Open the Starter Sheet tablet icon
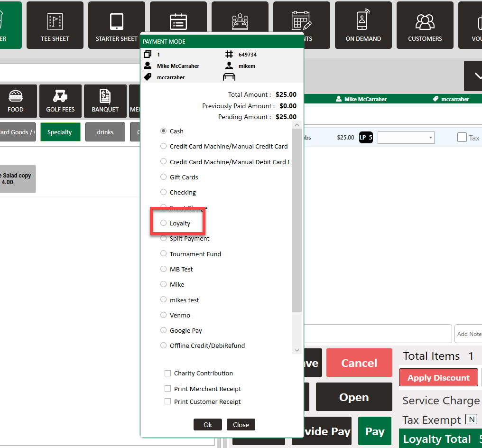This screenshot has height=448, width=482. pos(116,21)
